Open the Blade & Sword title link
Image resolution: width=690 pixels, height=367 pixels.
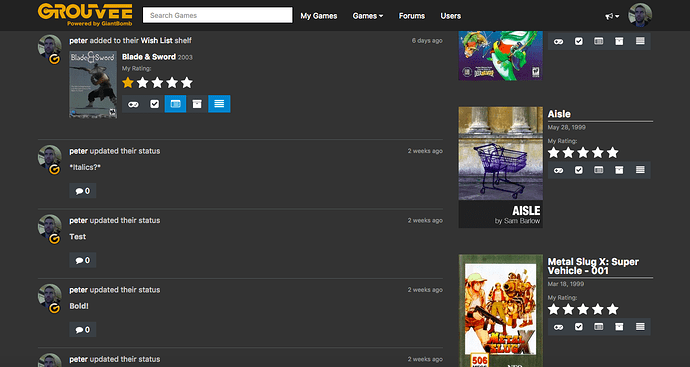click(x=149, y=57)
